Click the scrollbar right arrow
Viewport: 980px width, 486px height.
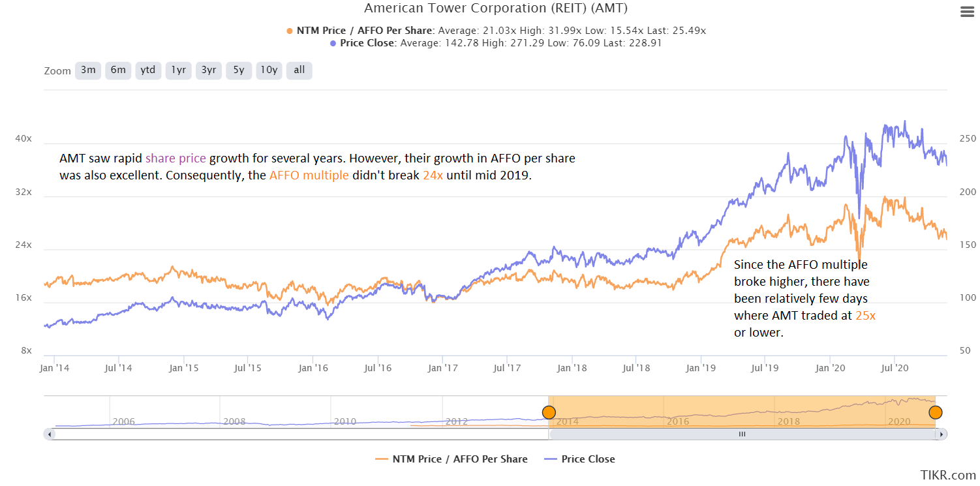tap(940, 434)
